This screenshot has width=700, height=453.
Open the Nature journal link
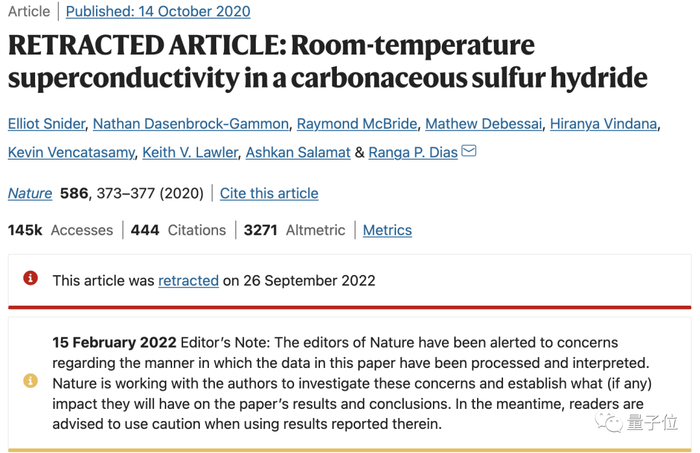[x=30, y=193]
